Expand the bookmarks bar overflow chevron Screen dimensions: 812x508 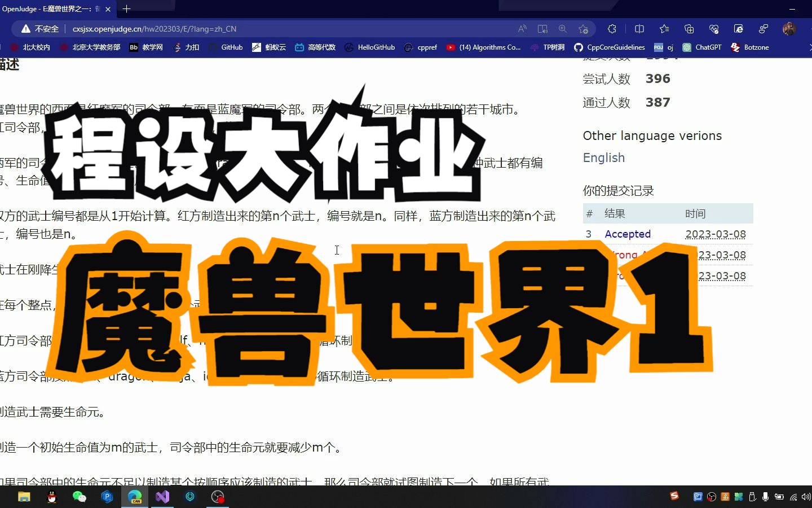pyautogui.click(x=809, y=47)
